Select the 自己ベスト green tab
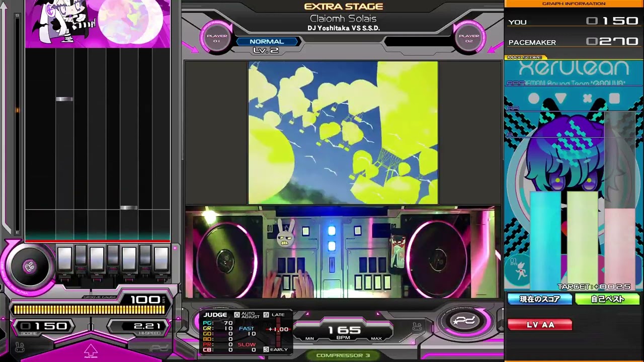 pos(607,299)
